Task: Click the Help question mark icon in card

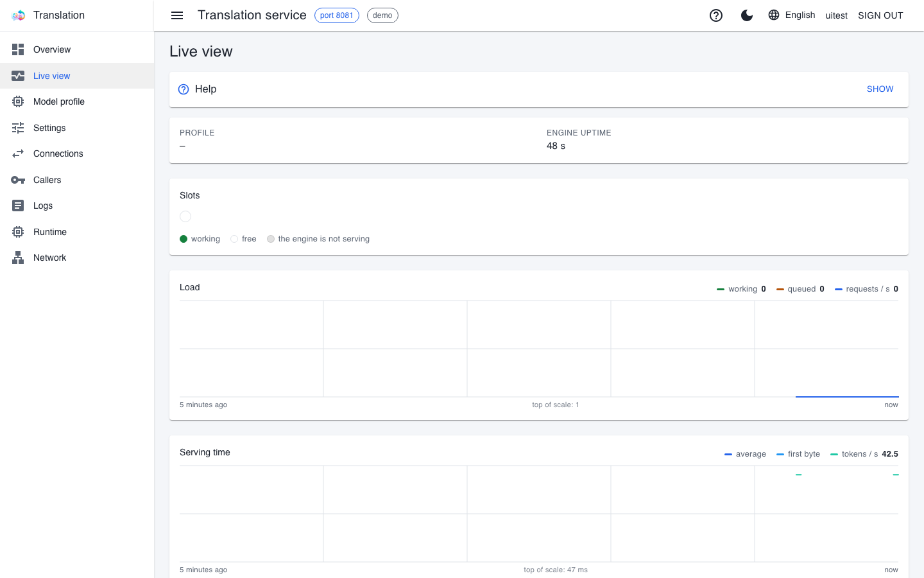Action: pyautogui.click(x=184, y=89)
